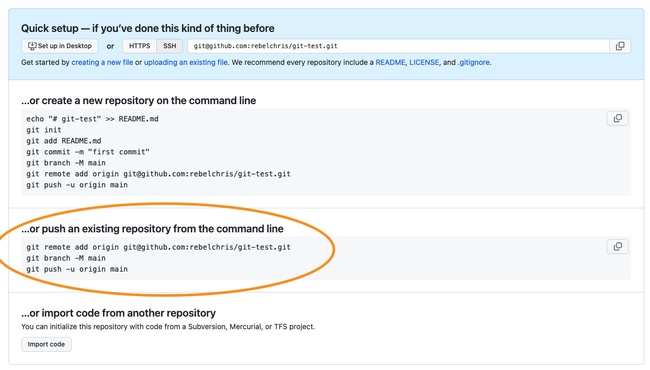Copy the quick setup SSH URL
This screenshot has width=650, height=370.
pos(620,46)
